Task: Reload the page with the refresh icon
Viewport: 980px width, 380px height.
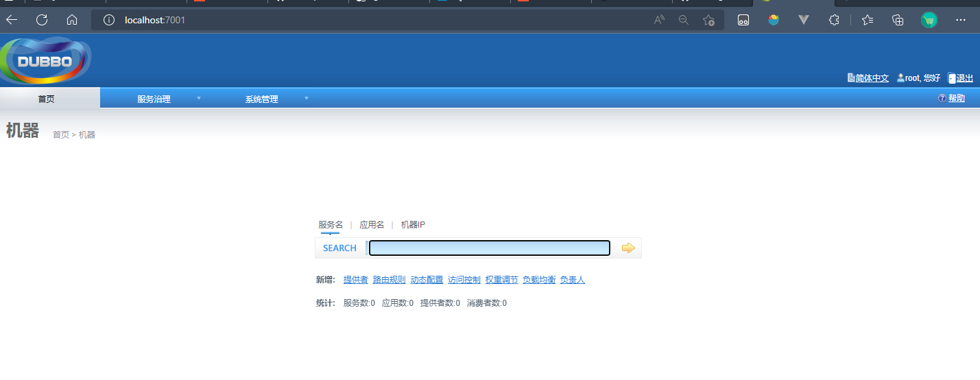Action: click(x=42, y=20)
